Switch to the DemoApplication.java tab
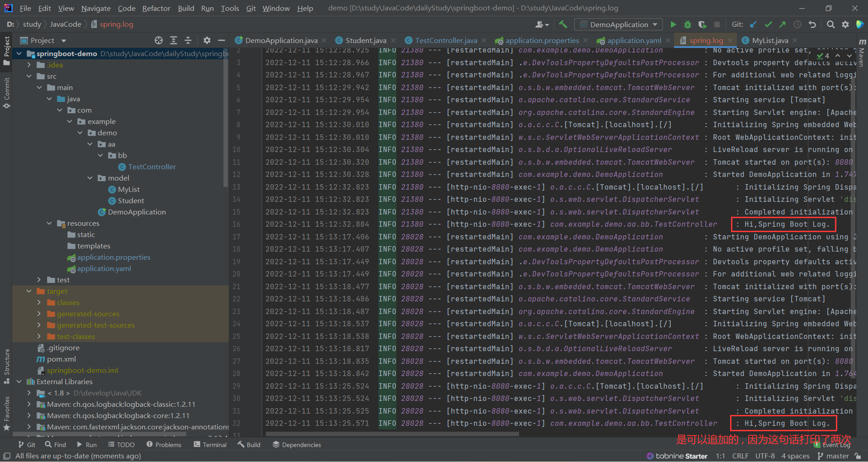Screen dimensions: 868x462 [x=282, y=40]
